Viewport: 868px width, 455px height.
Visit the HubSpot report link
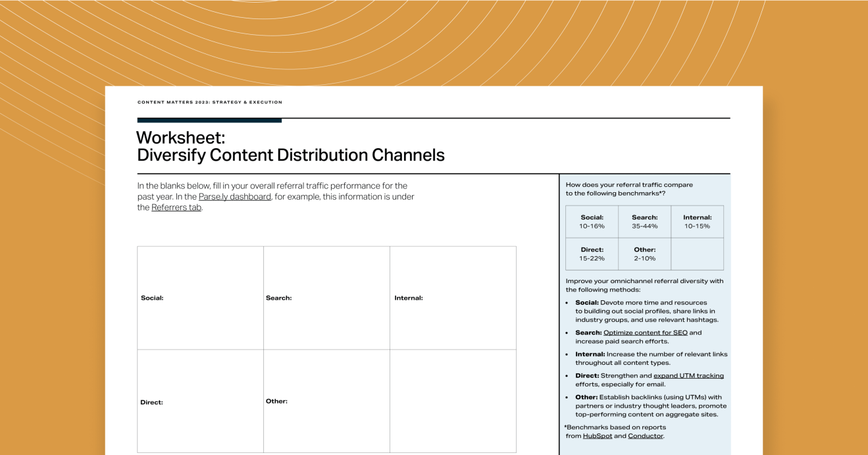coord(597,436)
